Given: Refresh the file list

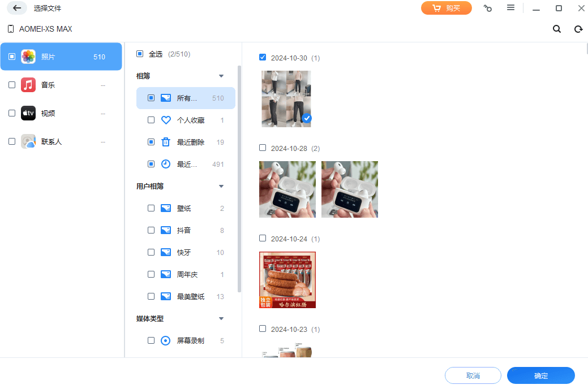Looking at the screenshot, I should click(x=578, y=29).
